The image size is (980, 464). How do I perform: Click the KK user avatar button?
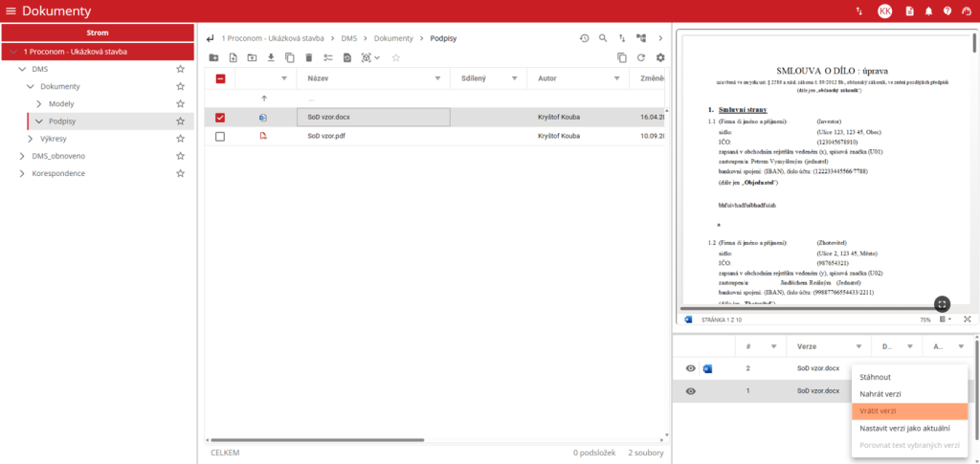[x=884, y=11]
